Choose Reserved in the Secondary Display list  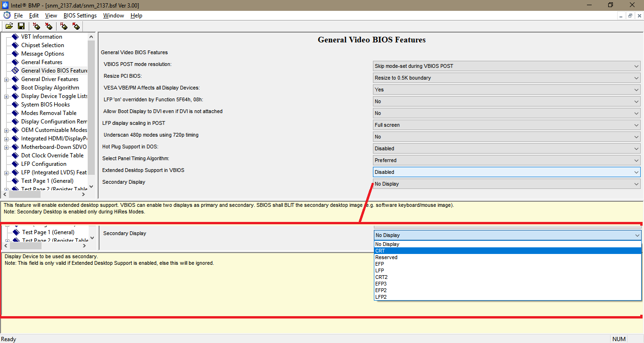(x=508, y=257)
